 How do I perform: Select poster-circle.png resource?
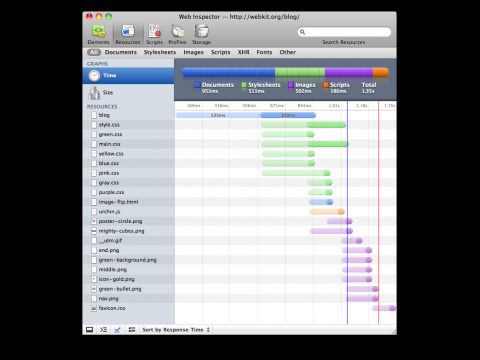pyautogui.click(x=128, y=221)
